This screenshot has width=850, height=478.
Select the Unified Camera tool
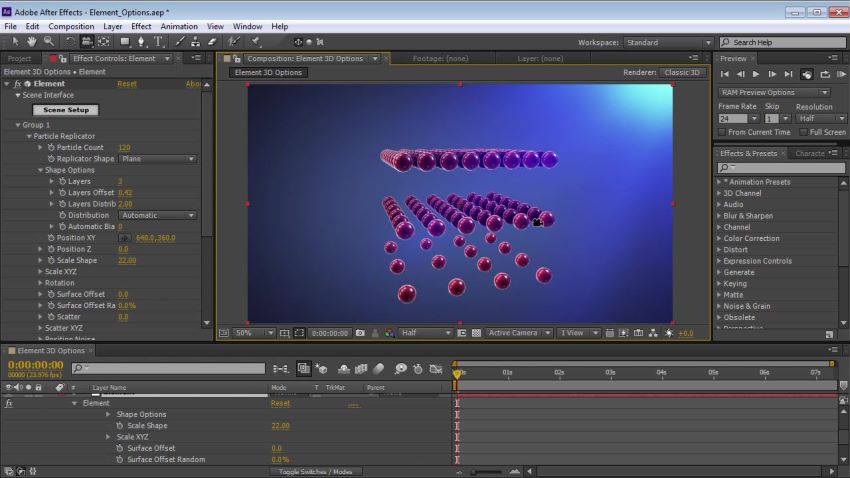86,42
